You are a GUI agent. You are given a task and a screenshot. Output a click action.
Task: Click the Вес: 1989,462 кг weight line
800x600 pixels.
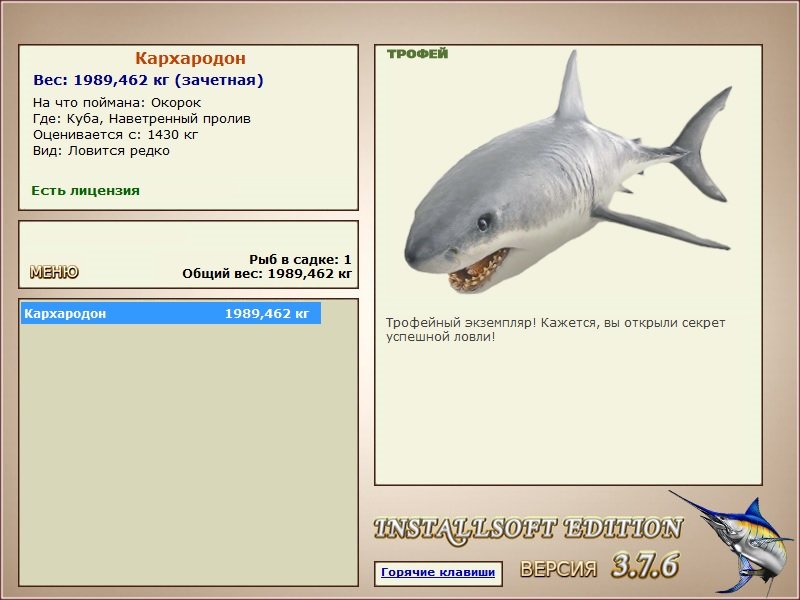tap(148, 80)
